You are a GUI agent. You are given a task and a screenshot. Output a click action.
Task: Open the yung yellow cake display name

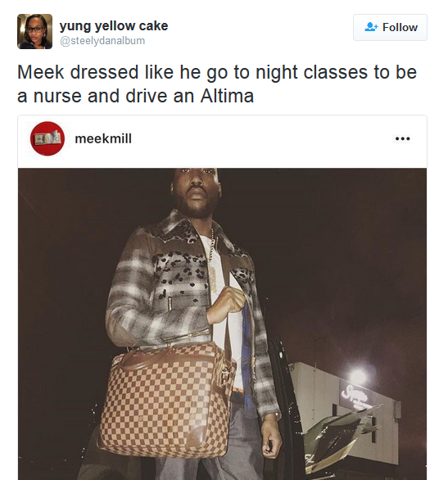coord(114,26)
